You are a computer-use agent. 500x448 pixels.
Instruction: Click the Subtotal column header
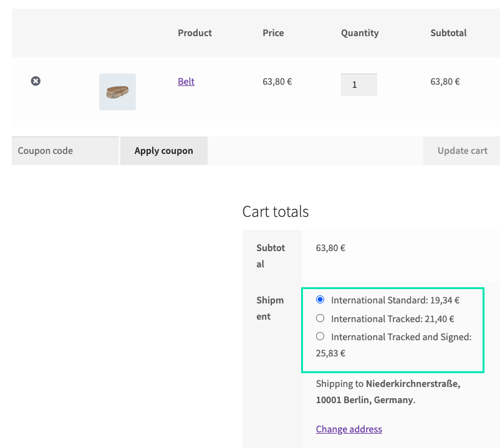coord(448,33)
